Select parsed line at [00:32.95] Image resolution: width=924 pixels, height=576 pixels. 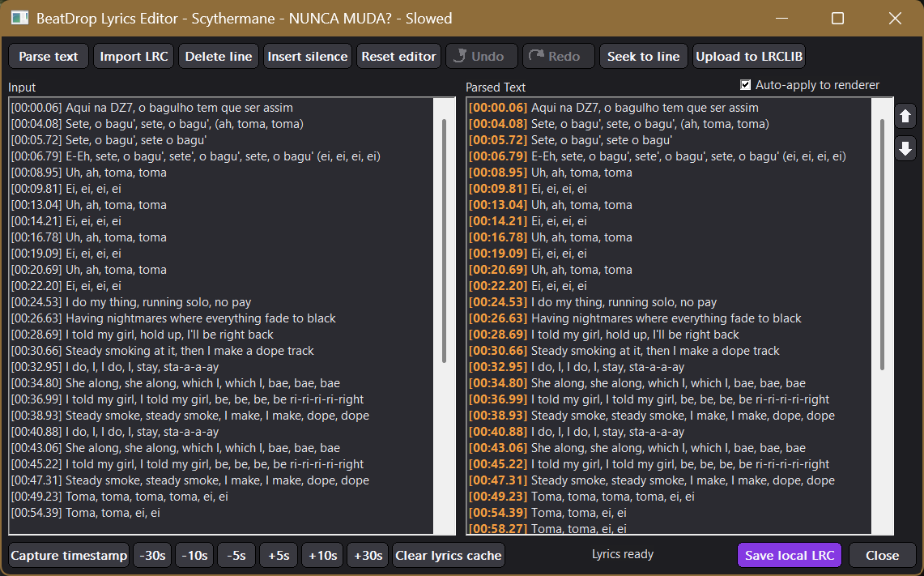(577, 367)
